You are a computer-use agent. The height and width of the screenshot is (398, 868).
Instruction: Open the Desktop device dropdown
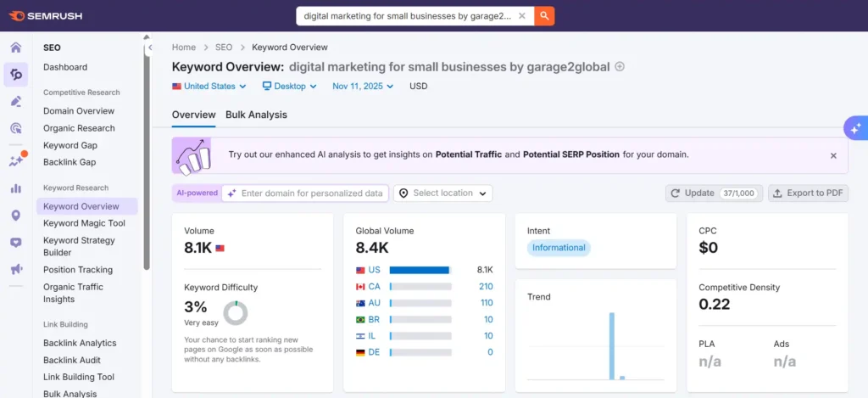(x=290, y=86)
